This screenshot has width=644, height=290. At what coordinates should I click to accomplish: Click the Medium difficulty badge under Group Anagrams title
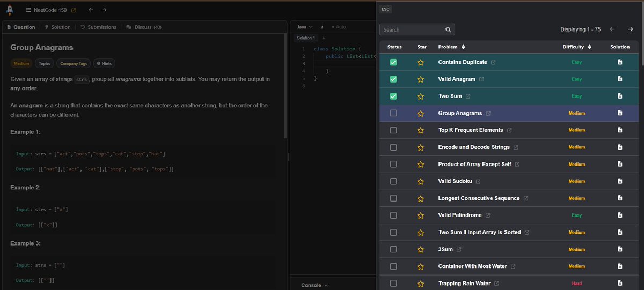pyautogui.click(x=21, y=63)
